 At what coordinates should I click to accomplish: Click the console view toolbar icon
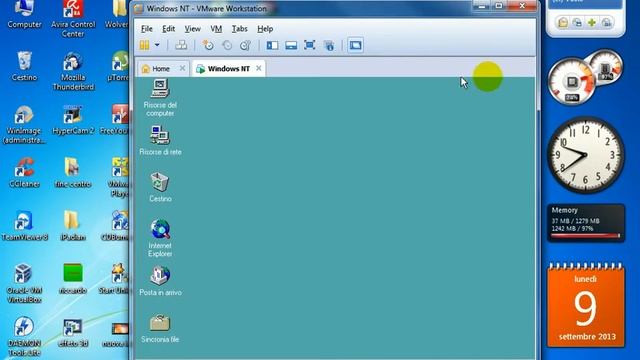(x=356, y=45)
